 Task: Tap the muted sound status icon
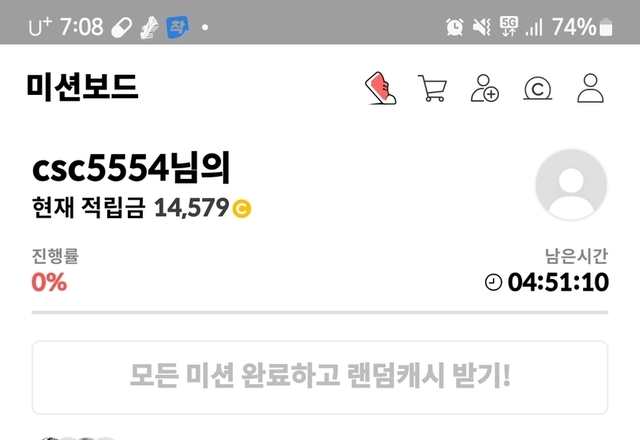(x=482, y=27)
